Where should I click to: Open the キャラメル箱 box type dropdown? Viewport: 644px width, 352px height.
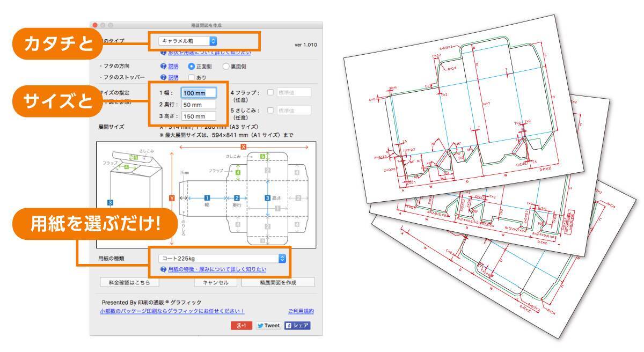pyautogui.click(x=188, y=41)
